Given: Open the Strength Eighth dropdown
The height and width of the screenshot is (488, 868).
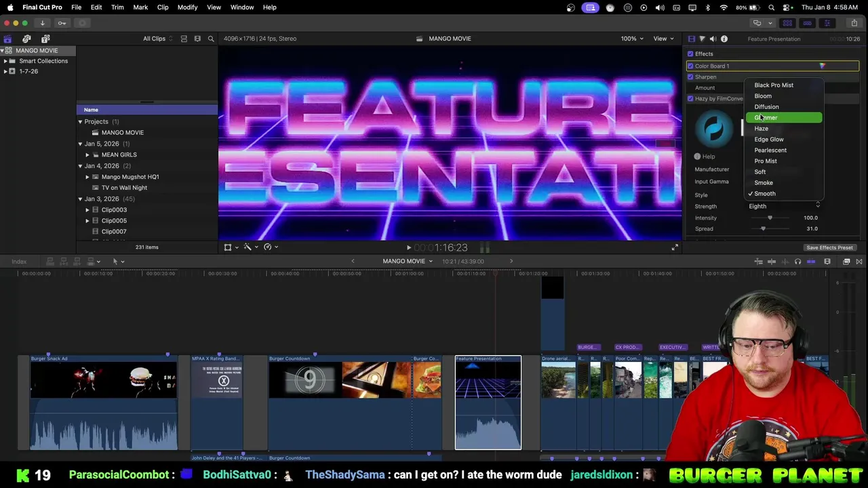Looking at the screenshot, I should click(x=784, y=206).
